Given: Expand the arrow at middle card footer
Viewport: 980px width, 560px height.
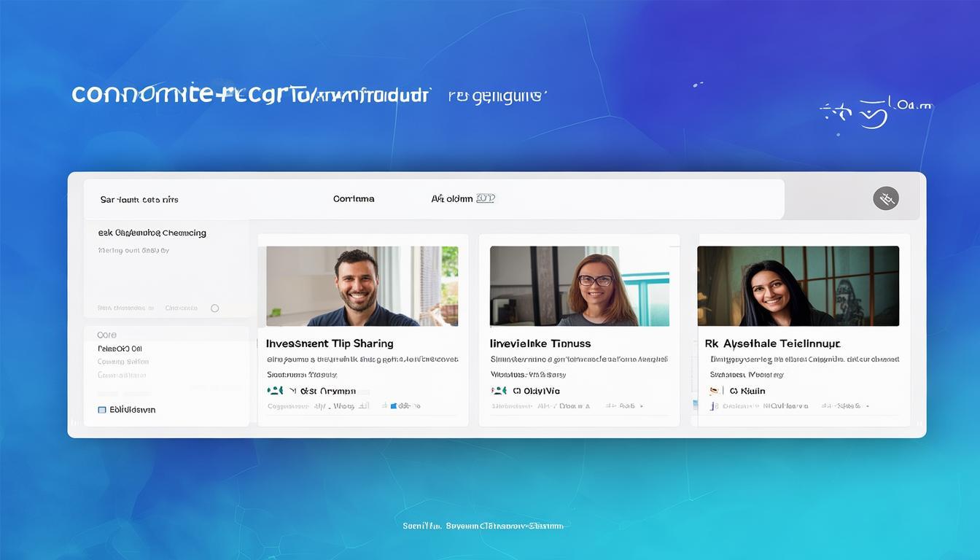Looking at the screenshot, I should click(607, 405).
